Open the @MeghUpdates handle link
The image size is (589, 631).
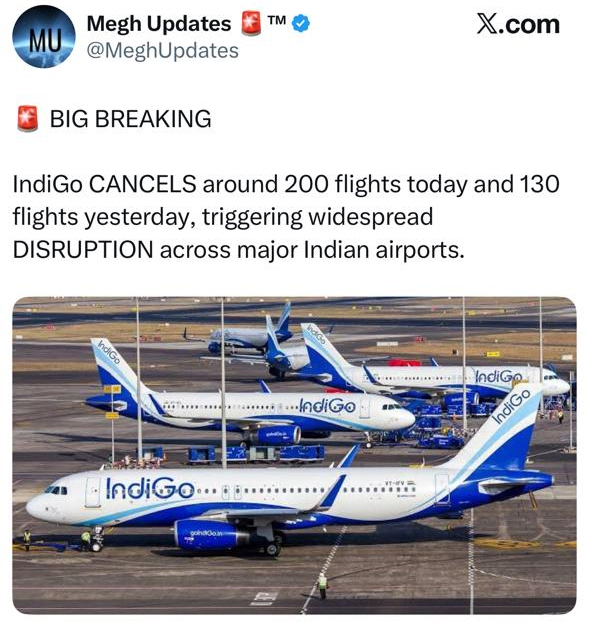coord(163,51)
